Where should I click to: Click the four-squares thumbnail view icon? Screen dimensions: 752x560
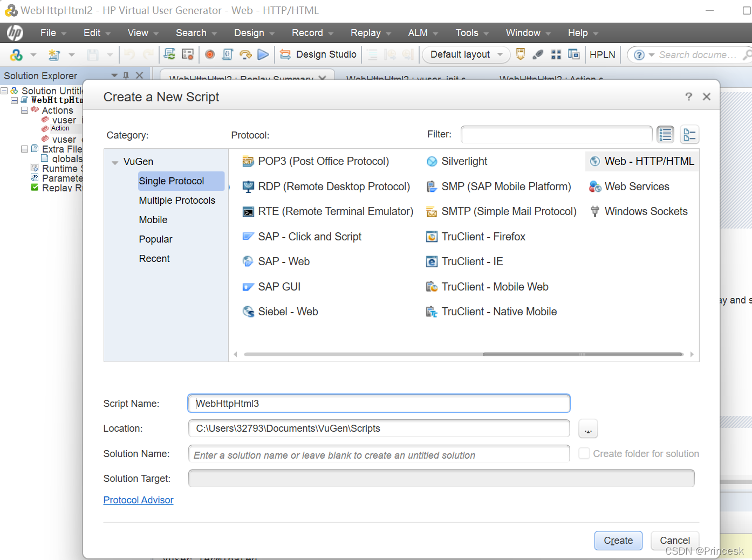coord(556,54)
